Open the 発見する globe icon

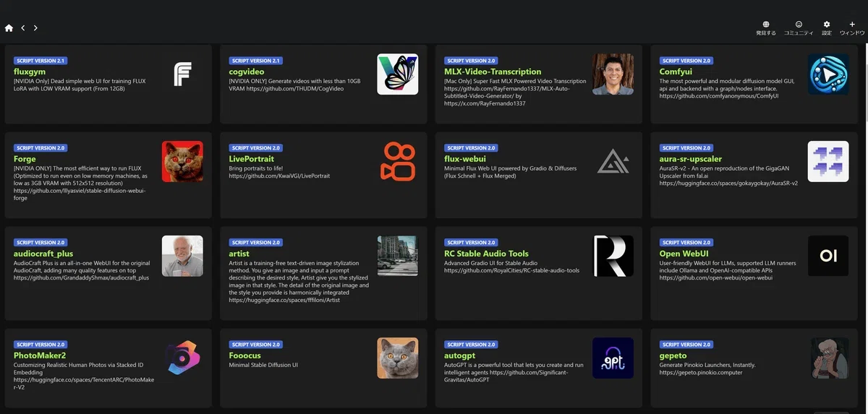(x=766, y=25)
